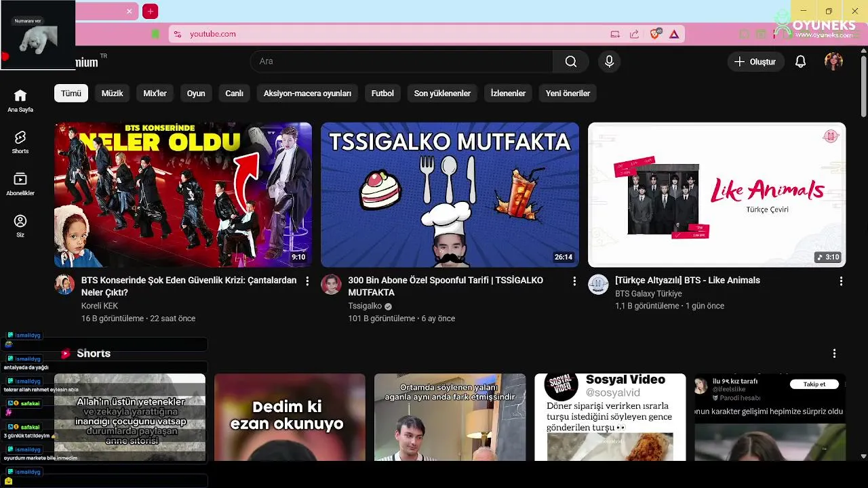Open the Siz profile section
This screenshot has width=868, height=488.
coord(20,226)
